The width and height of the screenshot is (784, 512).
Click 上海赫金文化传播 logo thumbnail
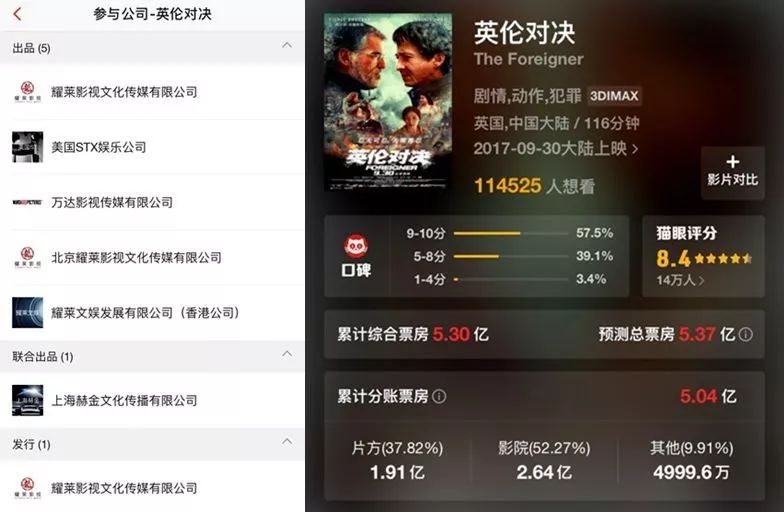28,400
